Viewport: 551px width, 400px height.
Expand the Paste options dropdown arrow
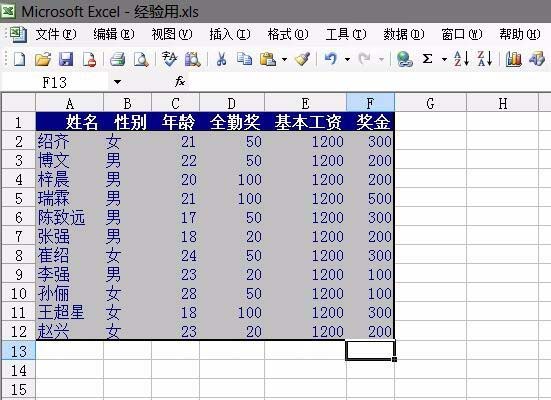click(x=284, y=59)
